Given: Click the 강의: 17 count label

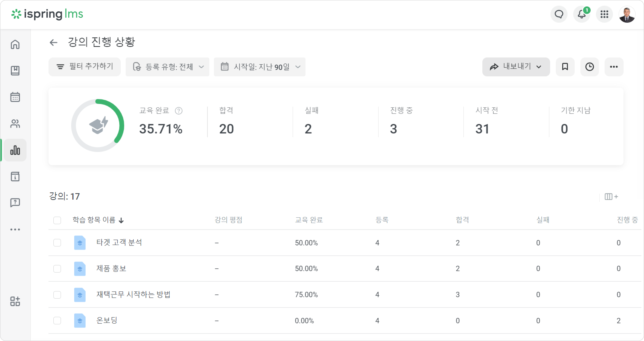Looking at the screenshot, I should click(x=64, y=196).
